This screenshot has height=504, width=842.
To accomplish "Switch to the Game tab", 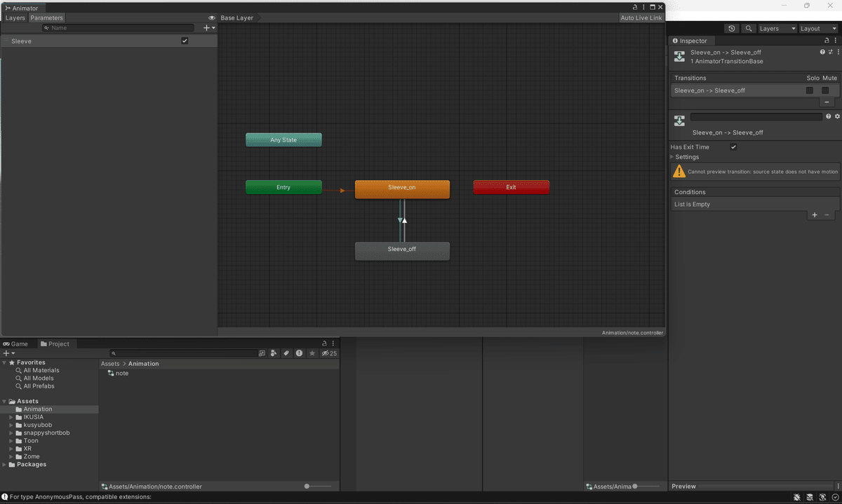I will [16, 343].
